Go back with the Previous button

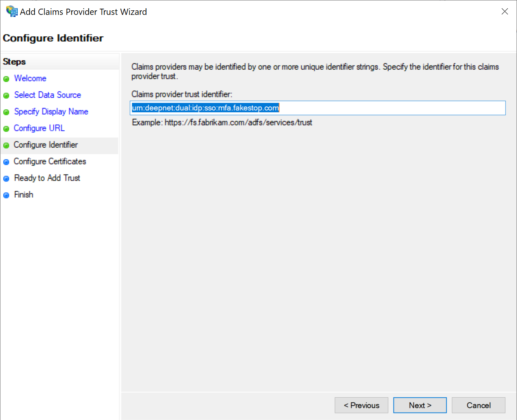(361, 405)
